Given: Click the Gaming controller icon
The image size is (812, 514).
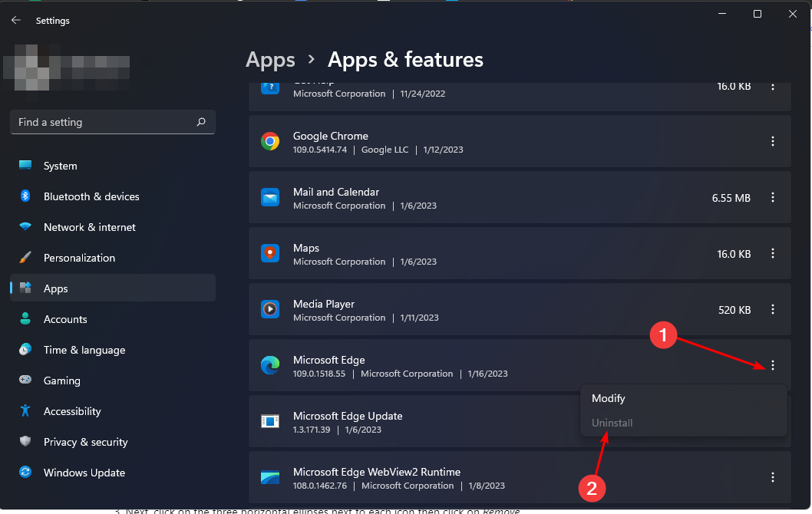Looking at the screenshot, I should (25, 380).
